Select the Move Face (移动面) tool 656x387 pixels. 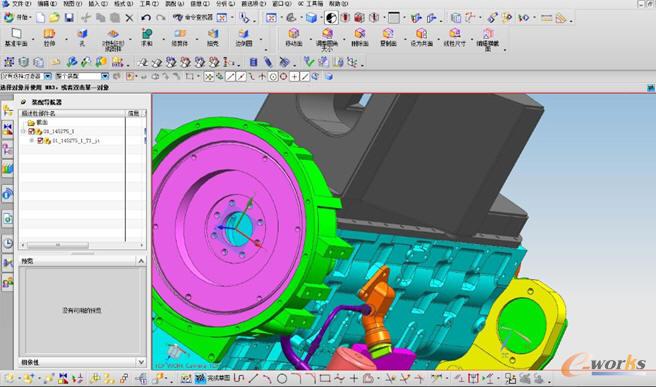click(x=294, y=37)
